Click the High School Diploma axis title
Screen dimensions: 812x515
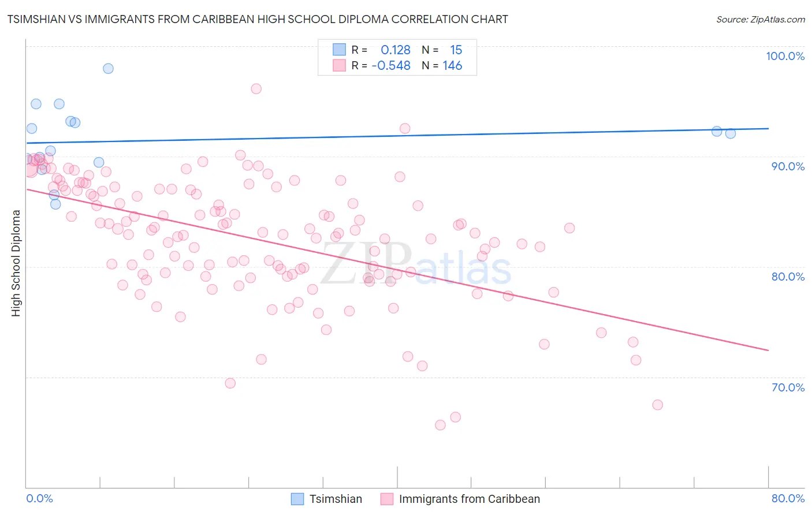pyautogui.click(x=16, y=263)
